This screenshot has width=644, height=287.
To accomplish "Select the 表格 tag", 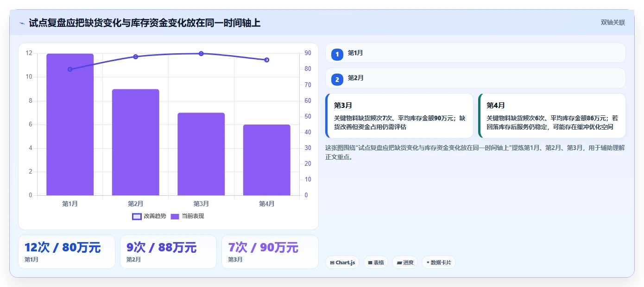I will [376, 262].
